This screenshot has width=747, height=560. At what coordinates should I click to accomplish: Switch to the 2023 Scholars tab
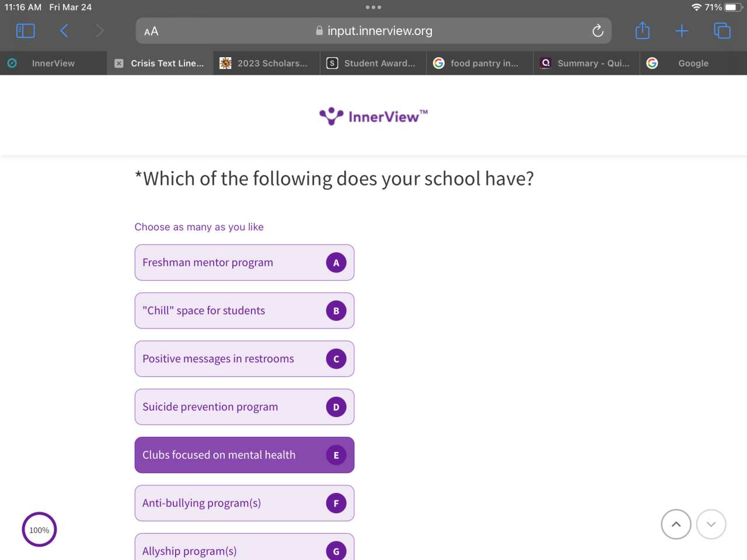click(x=267, y=63)
